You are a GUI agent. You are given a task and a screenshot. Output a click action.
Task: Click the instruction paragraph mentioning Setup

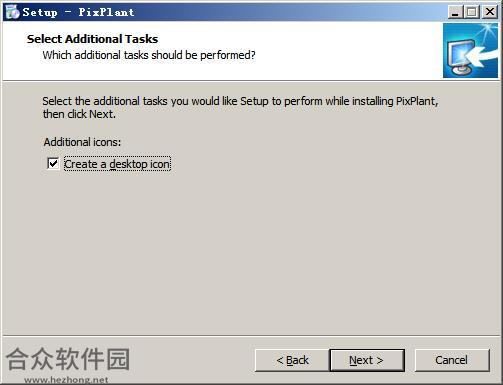coord(240,107)
